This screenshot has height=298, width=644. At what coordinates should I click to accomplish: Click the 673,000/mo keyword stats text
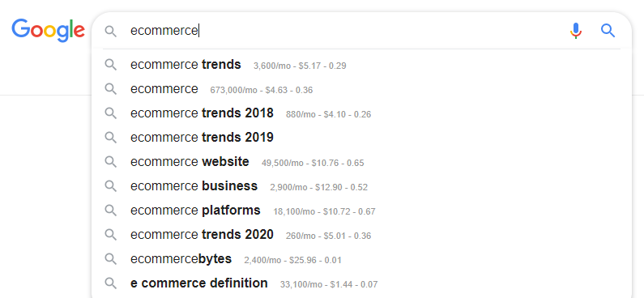click(261, 90)
